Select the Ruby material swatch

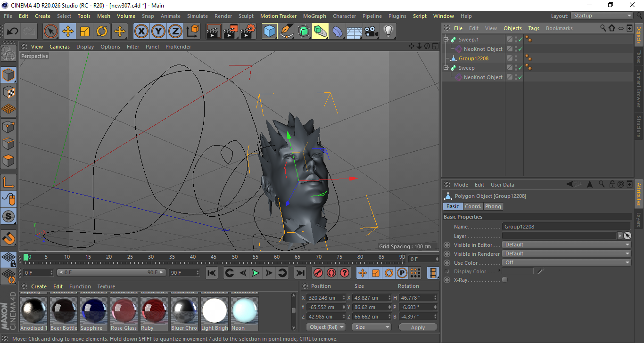click(154, 311)
